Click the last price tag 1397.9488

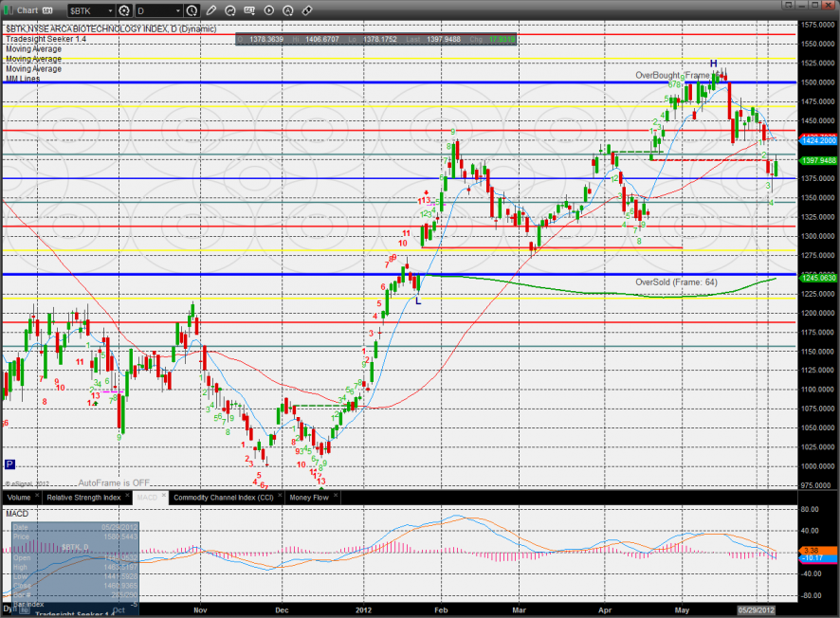pyautogui.click(x=818, y=160)
